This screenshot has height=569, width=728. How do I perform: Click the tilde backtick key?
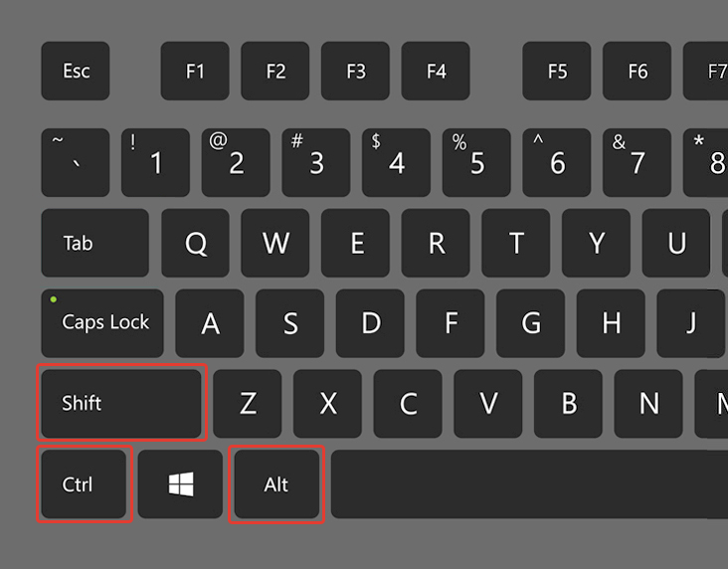[x=76, y=162]
